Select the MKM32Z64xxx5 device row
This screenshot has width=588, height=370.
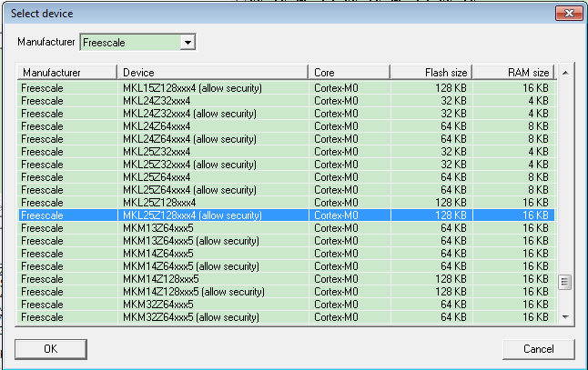tap(287, 305)
